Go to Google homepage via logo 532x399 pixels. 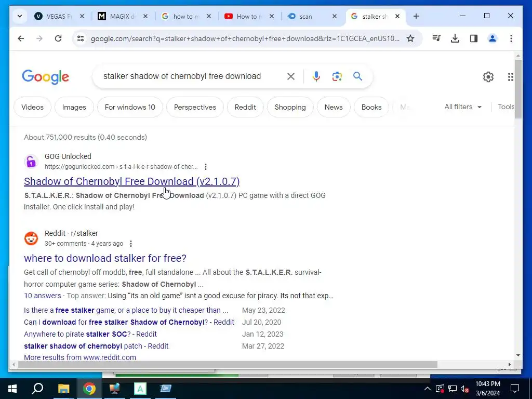(x=46, y=77)
